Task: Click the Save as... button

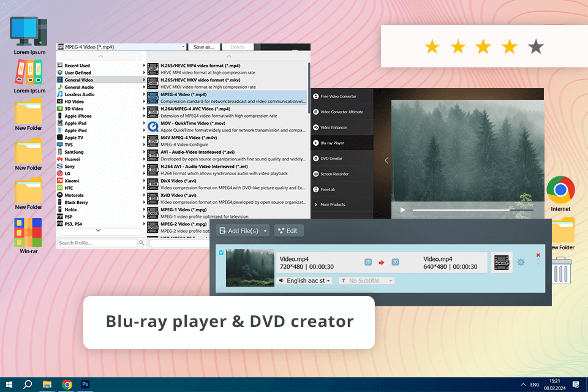Action: pyautogui.click(x=204, y=47)
